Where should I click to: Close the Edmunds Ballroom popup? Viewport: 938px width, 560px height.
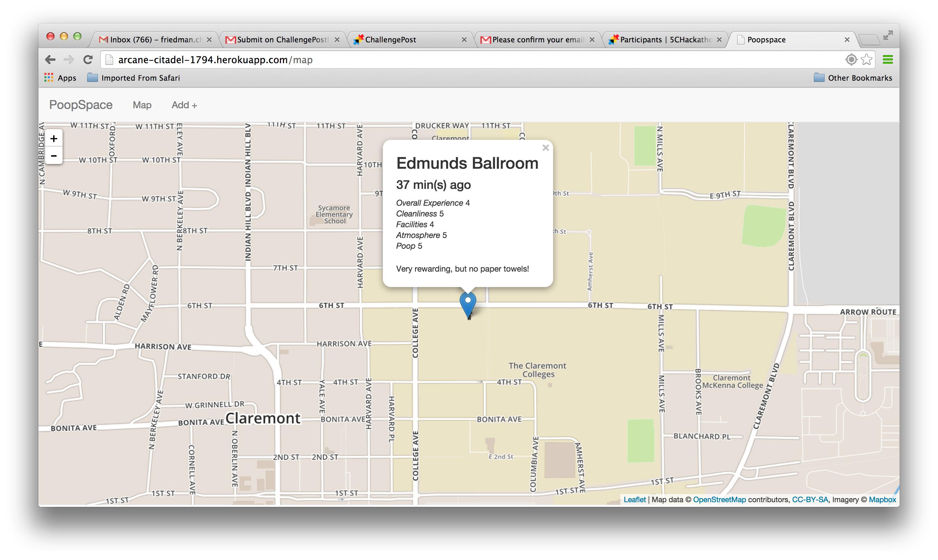point(545,148)
